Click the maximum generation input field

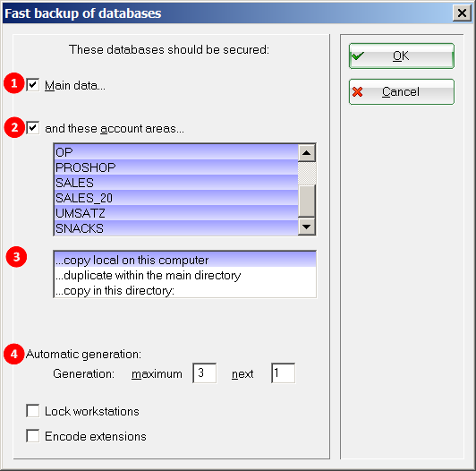pyautogui.click(x=204, y=373)
